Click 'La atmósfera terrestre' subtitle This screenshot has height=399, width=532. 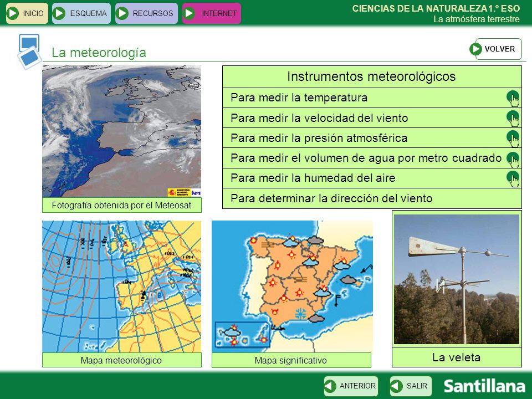coord(477,19)
